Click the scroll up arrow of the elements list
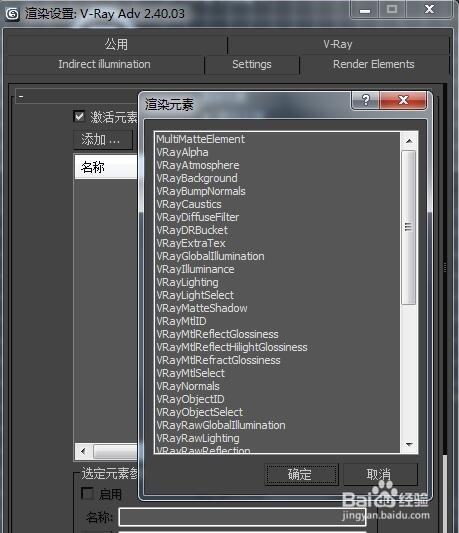This screenshot has width=459, height=533. click(409, 141)
